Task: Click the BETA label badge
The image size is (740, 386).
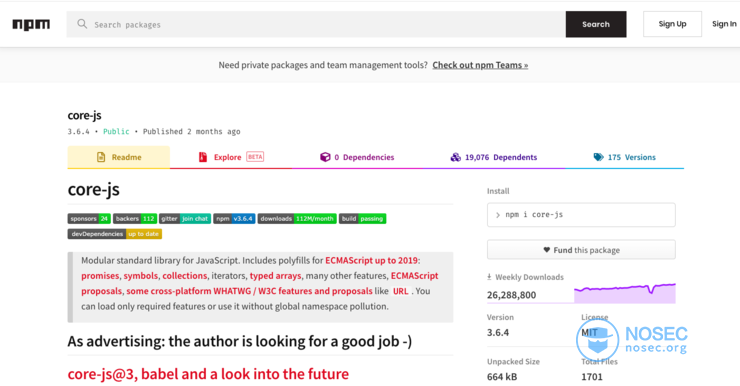Action: (x=255, y=157)
